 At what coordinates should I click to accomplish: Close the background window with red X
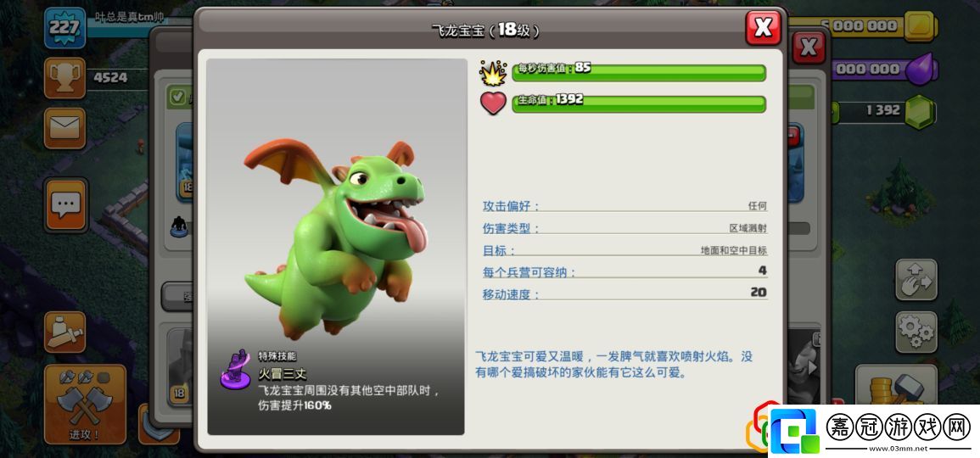[809, 47]
